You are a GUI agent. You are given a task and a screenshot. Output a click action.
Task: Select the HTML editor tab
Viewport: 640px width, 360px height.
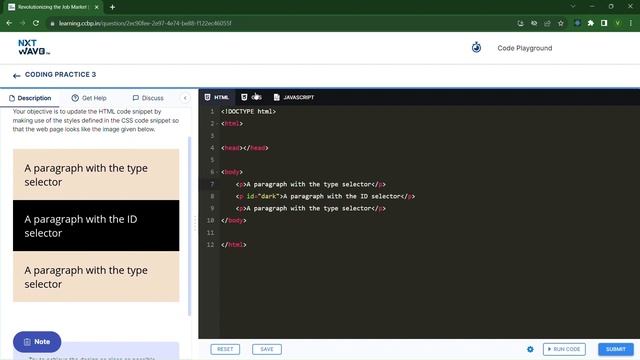[217, 97]
